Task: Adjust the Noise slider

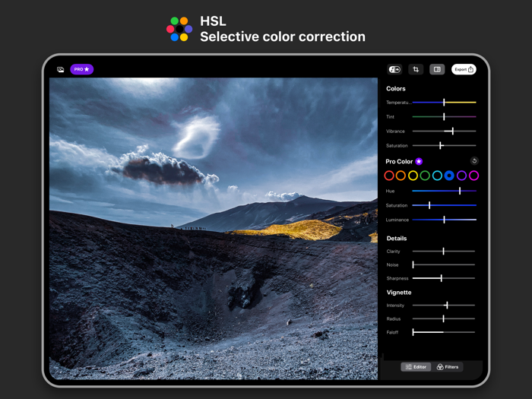Action: coord(443,264)
